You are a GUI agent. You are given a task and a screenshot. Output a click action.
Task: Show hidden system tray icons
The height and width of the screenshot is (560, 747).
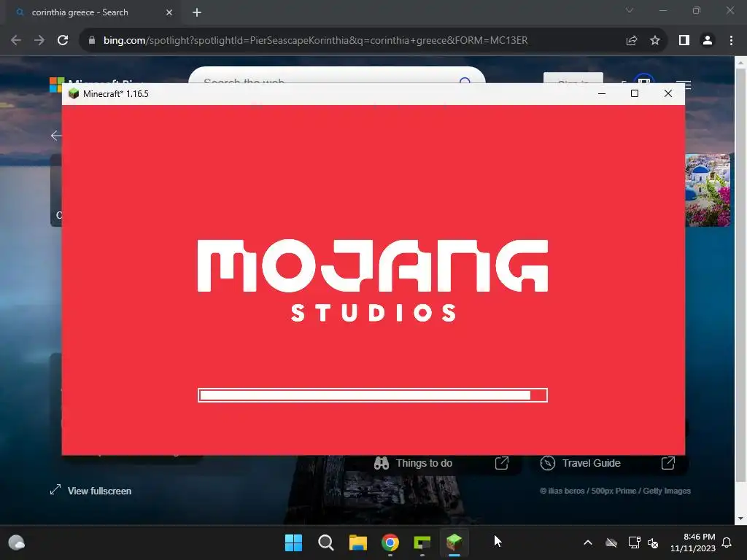coord(588,542)
